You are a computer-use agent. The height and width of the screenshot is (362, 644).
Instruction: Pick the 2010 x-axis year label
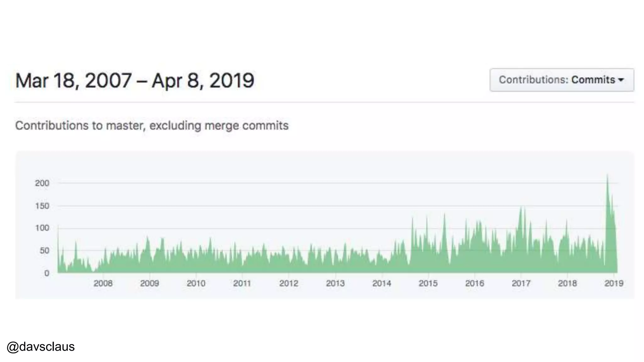click(196, 283)
